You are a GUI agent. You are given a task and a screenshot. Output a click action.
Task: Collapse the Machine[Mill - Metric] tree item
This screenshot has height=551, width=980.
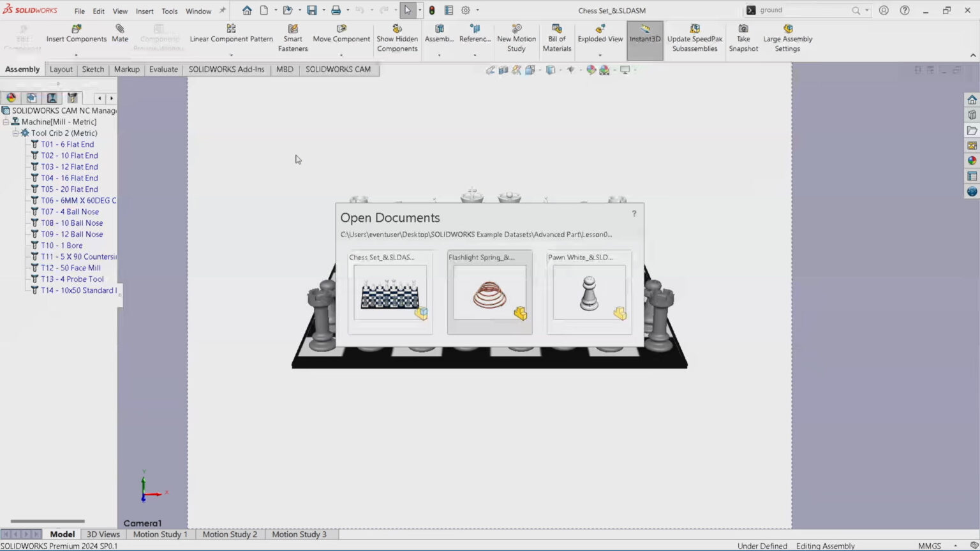pyautogui.click(x=5, y=121)
